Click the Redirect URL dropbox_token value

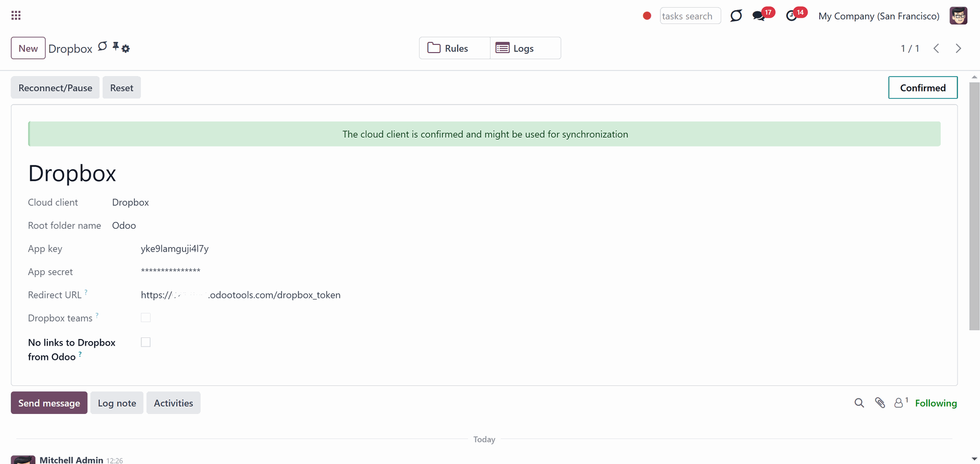pyautogui.click(x=240, y=295)
